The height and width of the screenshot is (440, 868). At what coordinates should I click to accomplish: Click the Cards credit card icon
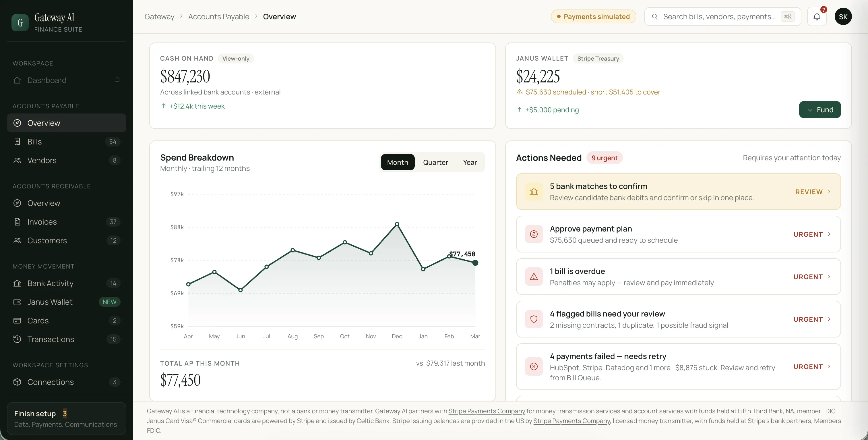(x=17, y=321)
